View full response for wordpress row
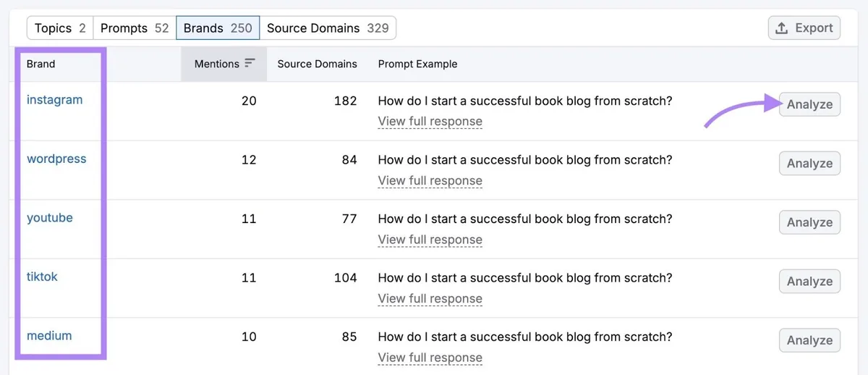Viewport: 868px width, 375px height. (x=430, y=181)
